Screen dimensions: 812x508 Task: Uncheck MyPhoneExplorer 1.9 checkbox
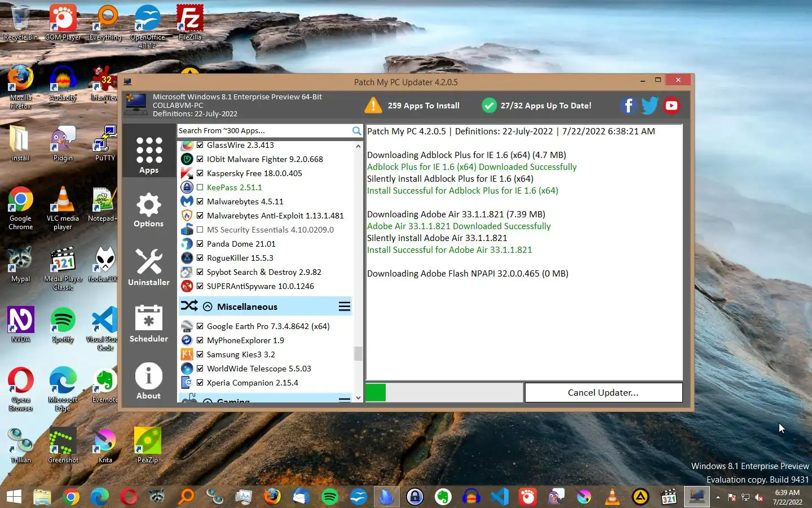click(200, 340)
